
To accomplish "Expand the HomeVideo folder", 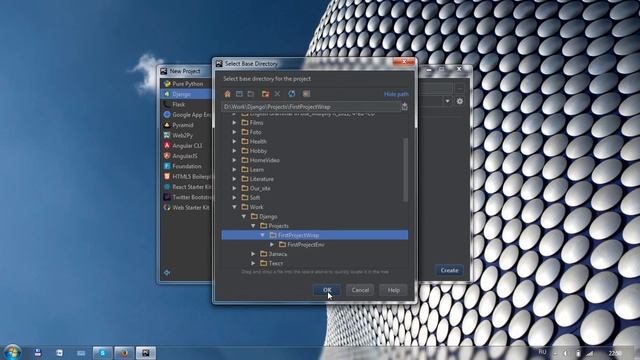I will pos(234,160).
